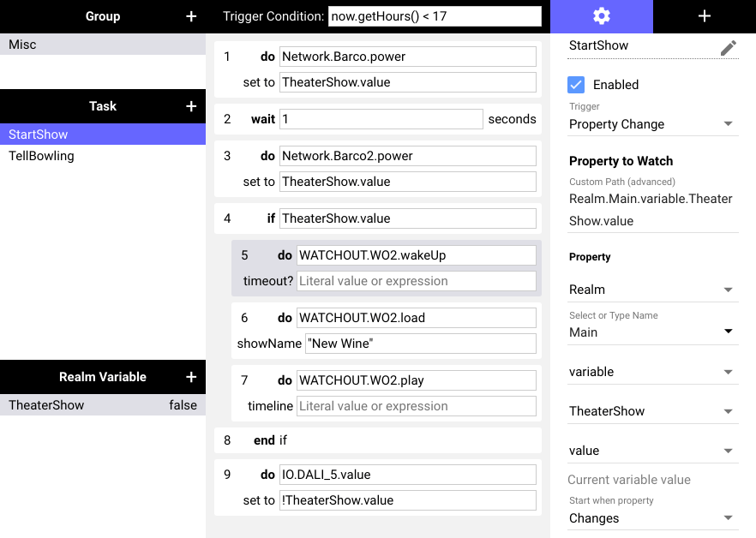This screenshot has height=538, width=756.
Task: Click the plus tab at top right
Action: coord(705,16)
